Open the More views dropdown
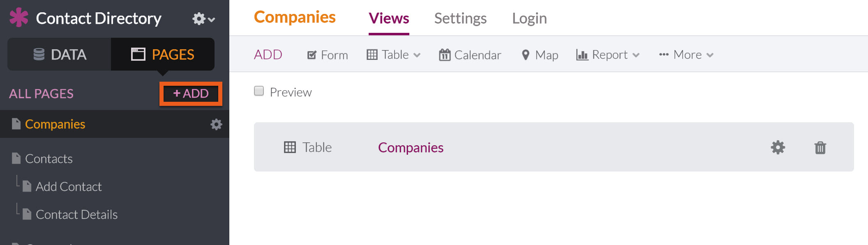The image size is (868, 245). 686,55
